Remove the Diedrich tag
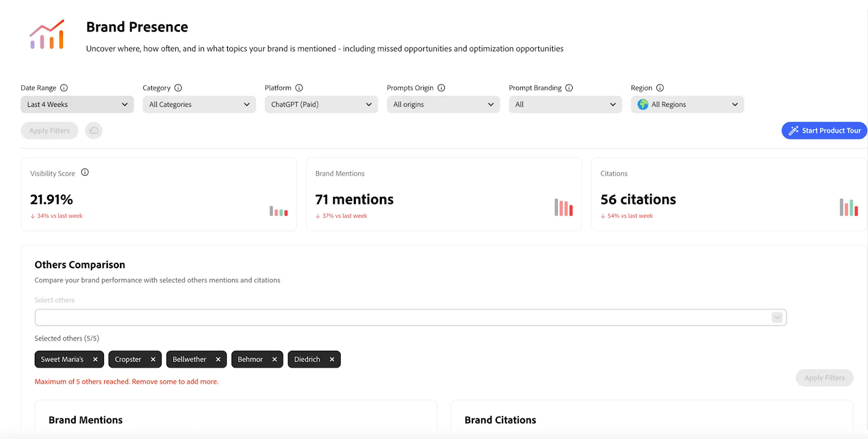 (x=332, y=359)
